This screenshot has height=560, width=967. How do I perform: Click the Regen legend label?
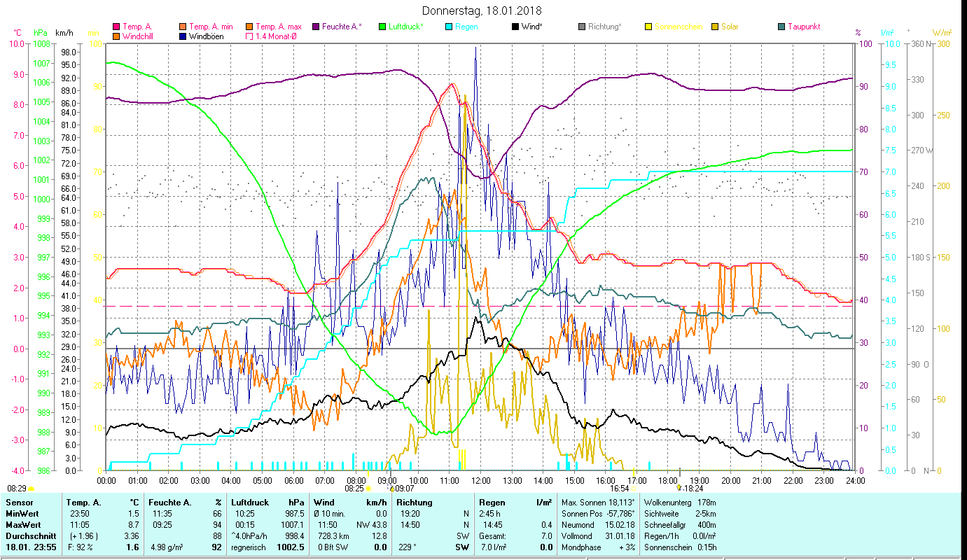click(x=466, y=27)
